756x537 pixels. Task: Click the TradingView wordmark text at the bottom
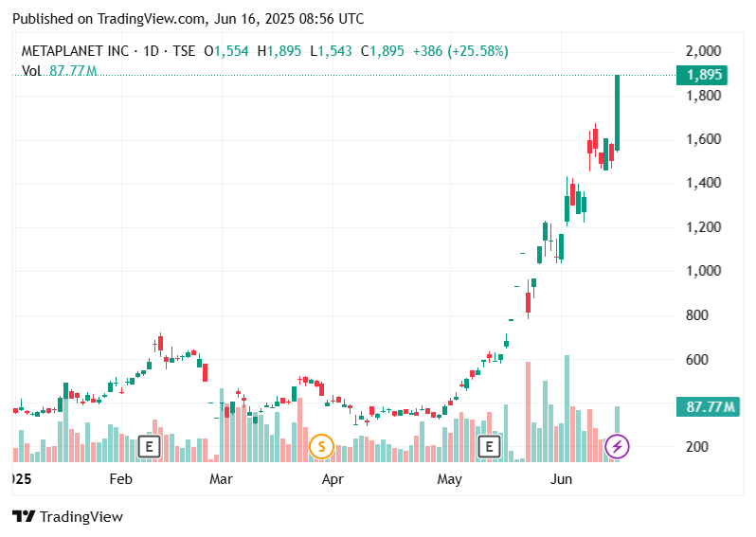(81, 517)
